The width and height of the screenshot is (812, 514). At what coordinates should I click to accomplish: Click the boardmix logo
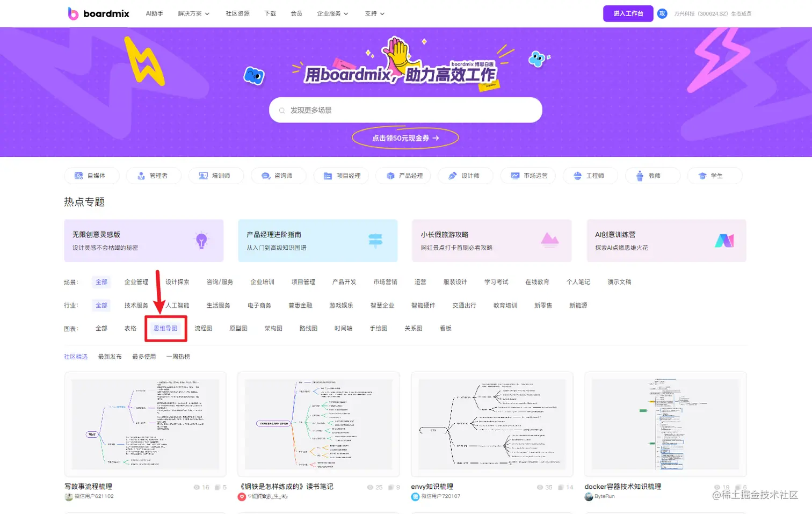(98, 13)
